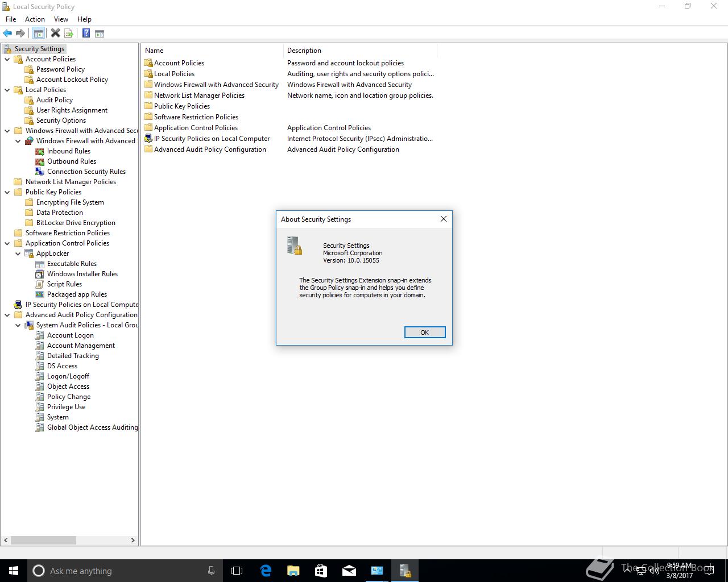The image size is (728, 582).
Task: Collapse the Application Control Policies tree node
Action: tap(7, 243)
